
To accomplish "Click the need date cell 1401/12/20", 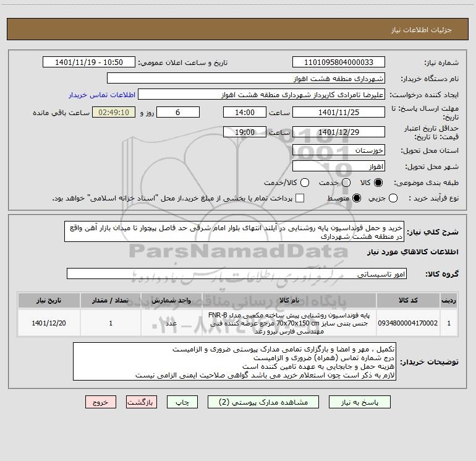I will (49, 323).
